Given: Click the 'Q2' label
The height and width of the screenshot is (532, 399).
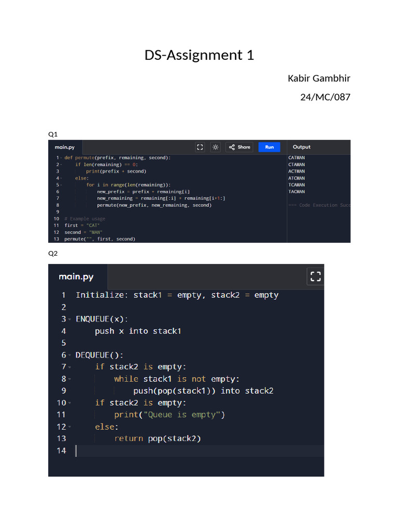Looking at the screenshot, I should tap(53, 254).
